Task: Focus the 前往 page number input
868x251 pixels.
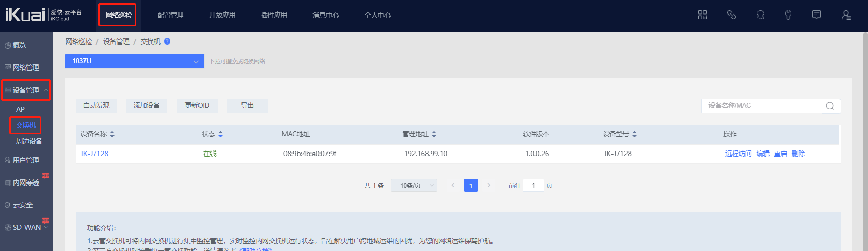Action: tap(533, 185)
